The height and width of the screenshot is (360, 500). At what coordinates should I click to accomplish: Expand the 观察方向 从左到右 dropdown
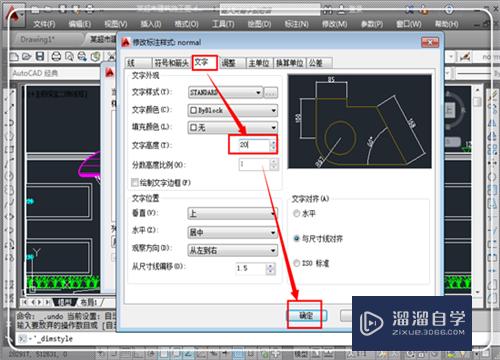click(273, 250)
